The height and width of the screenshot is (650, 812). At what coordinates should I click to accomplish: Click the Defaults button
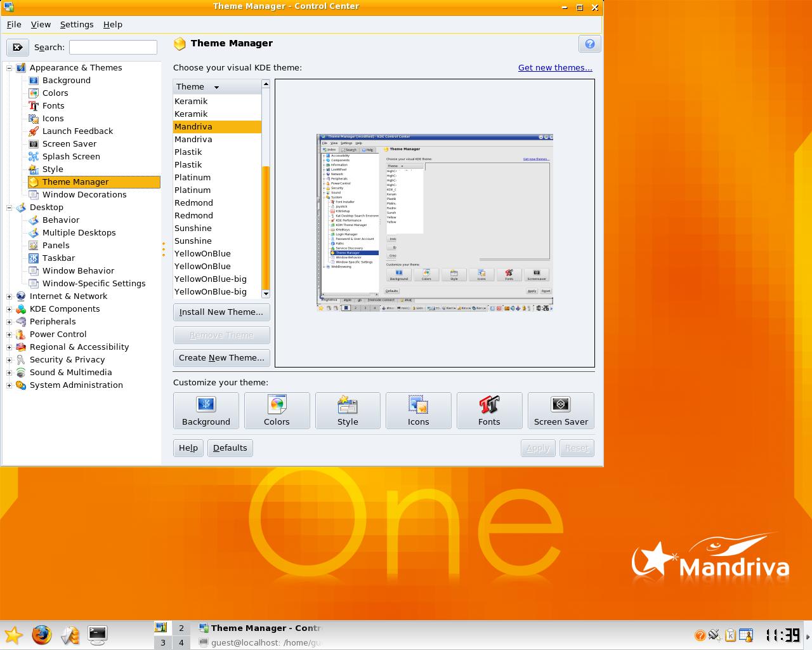tap(230, 448)
